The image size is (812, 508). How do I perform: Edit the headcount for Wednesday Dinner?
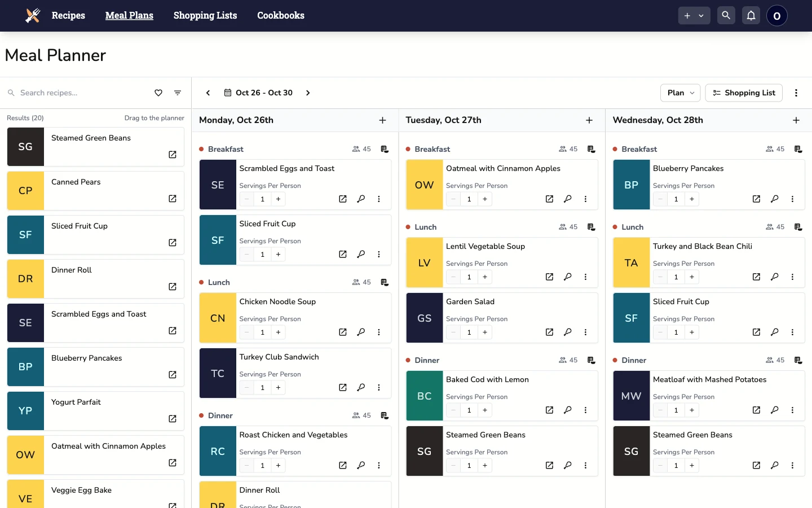tap(775, 360)
